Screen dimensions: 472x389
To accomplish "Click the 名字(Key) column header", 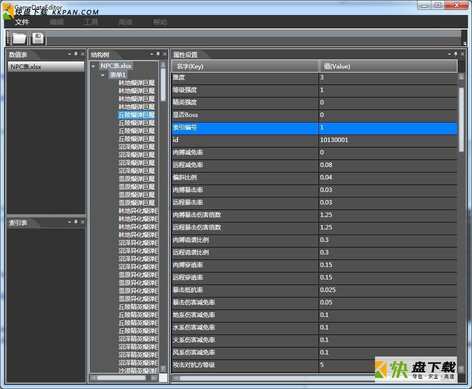I will (245, 66).
